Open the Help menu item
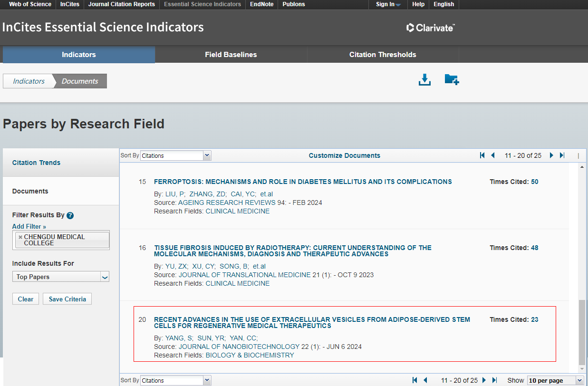This screenshot has height=386, width=588. point(418,4)
